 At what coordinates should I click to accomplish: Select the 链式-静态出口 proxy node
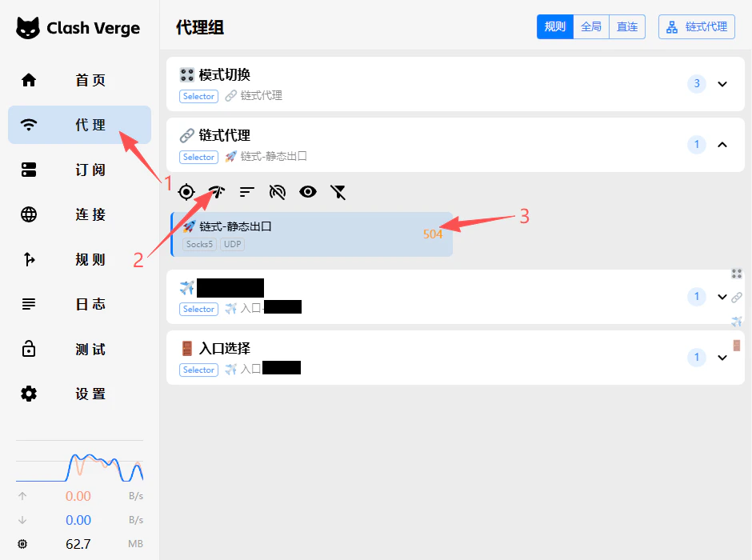click(x=312, y=232)
